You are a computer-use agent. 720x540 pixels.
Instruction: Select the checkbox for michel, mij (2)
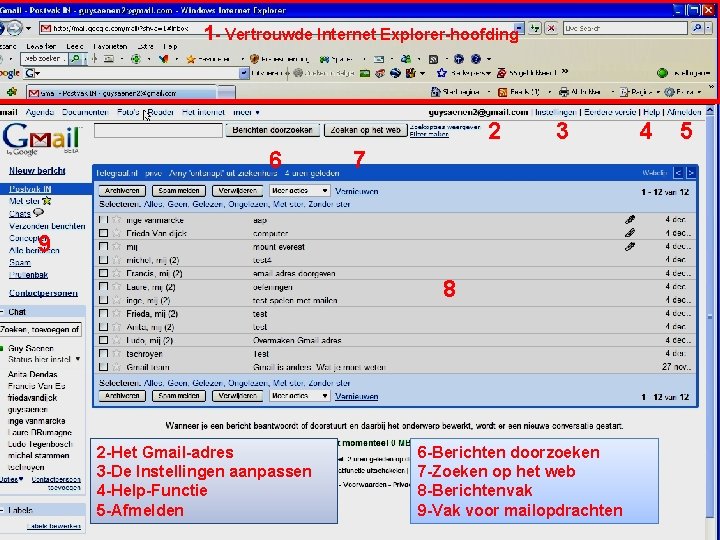[x=104, y=260]
